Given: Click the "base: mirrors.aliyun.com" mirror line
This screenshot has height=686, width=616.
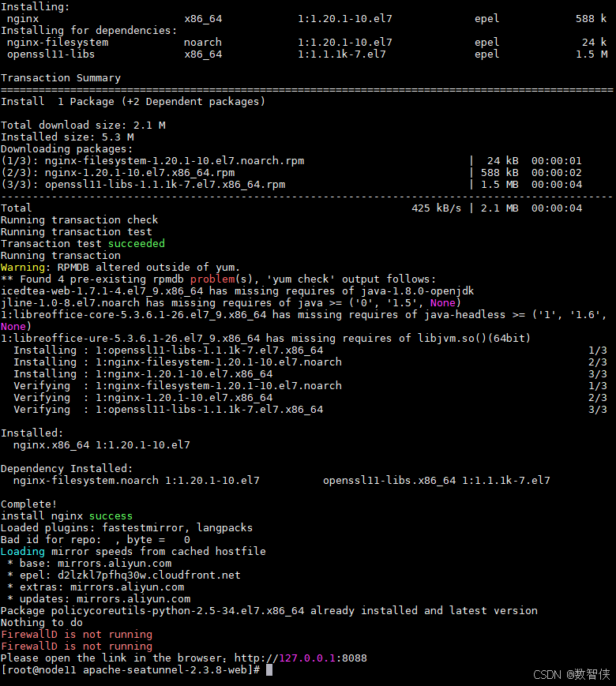Looking at the screenshot, I should pyautogui.click(x=89, y=563).
